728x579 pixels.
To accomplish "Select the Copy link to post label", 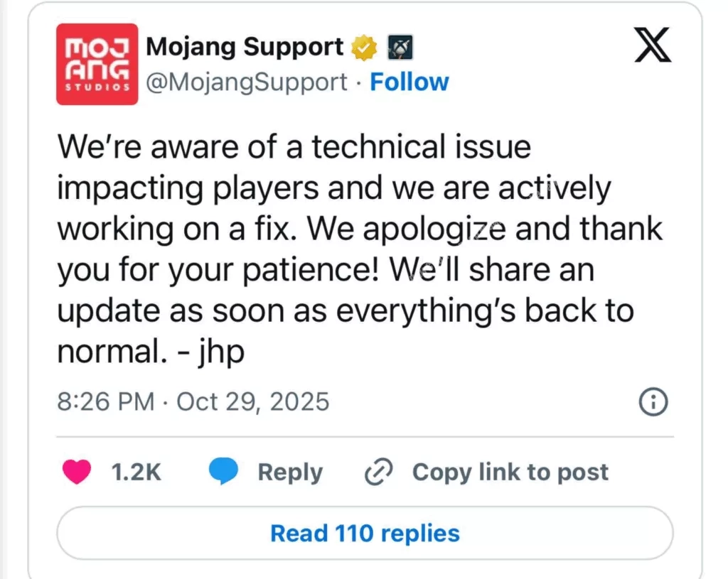I will click(510, 472).
